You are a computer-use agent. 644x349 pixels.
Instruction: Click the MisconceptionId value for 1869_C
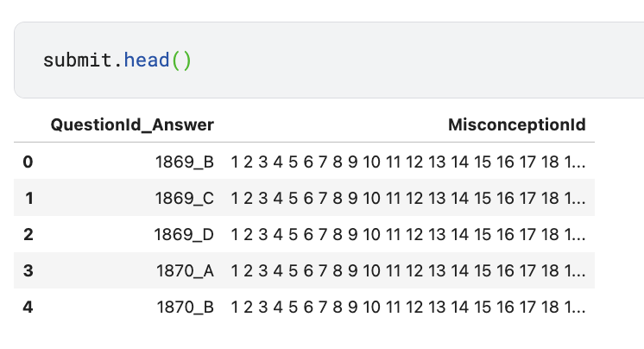click(408, 198)
